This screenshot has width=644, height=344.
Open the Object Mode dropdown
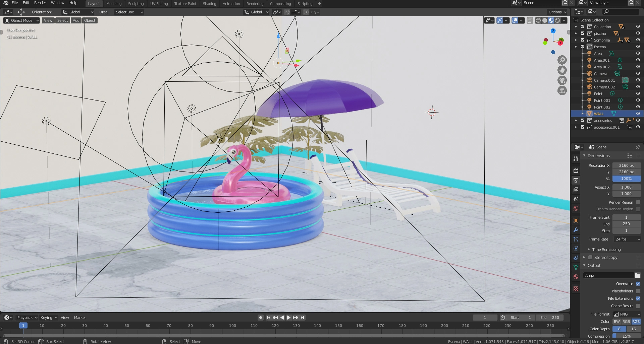21,20
